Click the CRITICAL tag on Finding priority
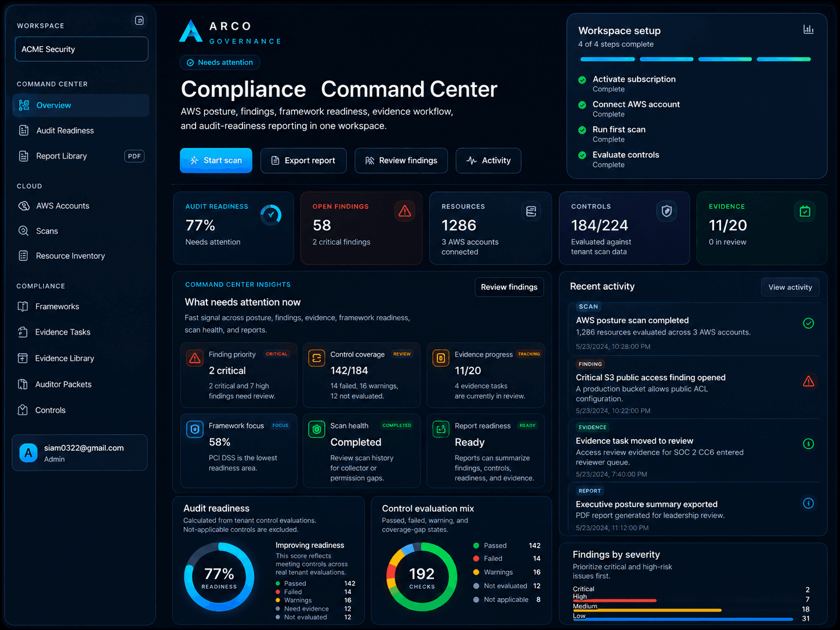 point(277,354)
